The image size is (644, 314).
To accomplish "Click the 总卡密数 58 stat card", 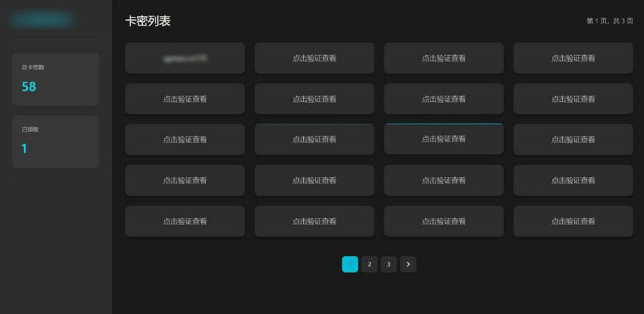I will pos(55,80).
